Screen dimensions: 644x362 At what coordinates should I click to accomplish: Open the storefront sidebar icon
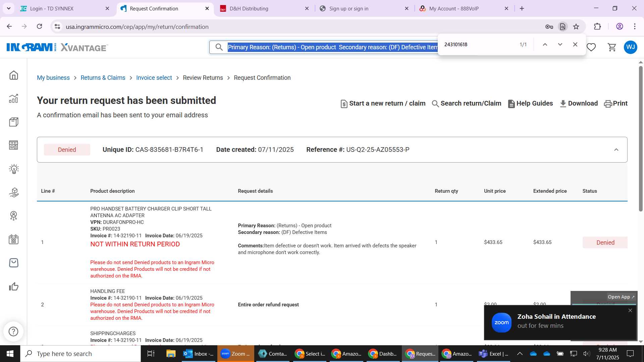coord(13,145)
